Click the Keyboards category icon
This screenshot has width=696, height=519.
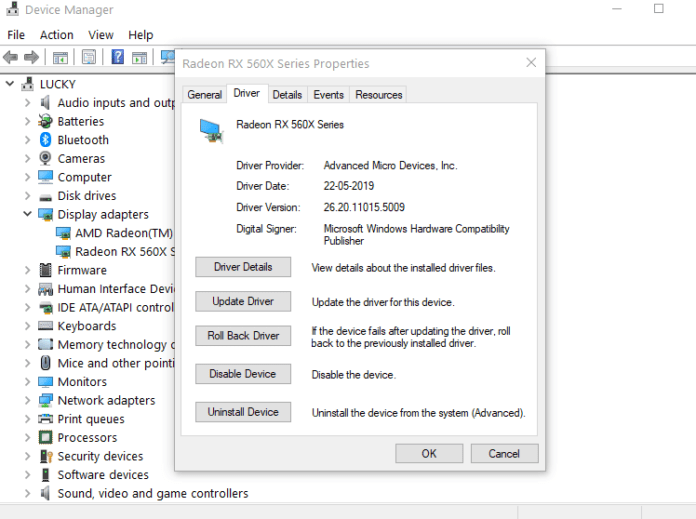45,326
